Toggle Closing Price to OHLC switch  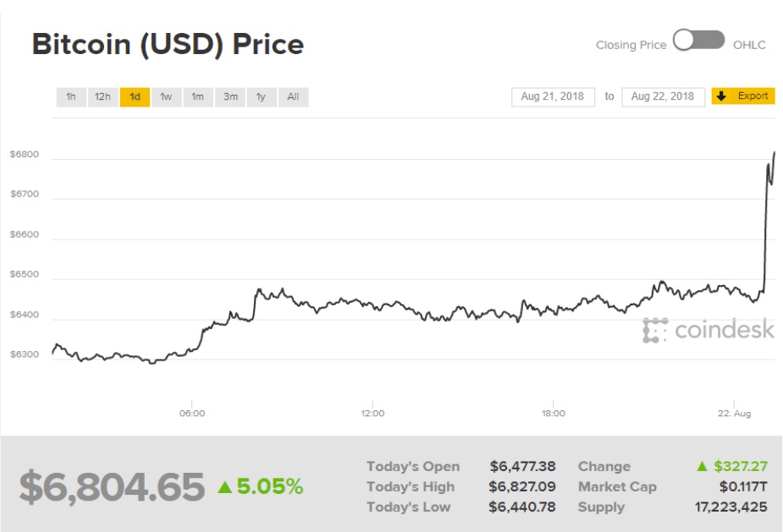click(x=698, y=41)
